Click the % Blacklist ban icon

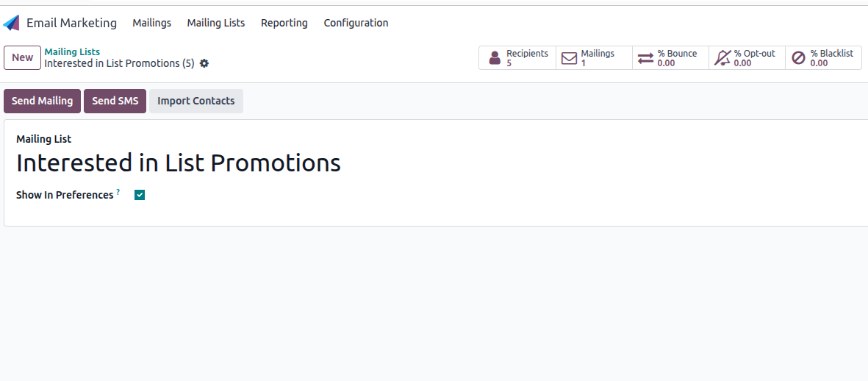798,58
